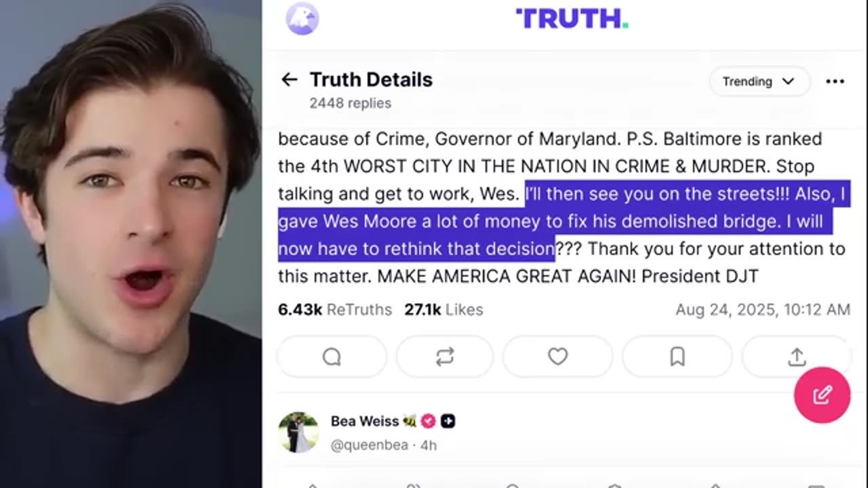868x488 pixels.
Task: Share the post with the upload icon
Action: (797, 357)
